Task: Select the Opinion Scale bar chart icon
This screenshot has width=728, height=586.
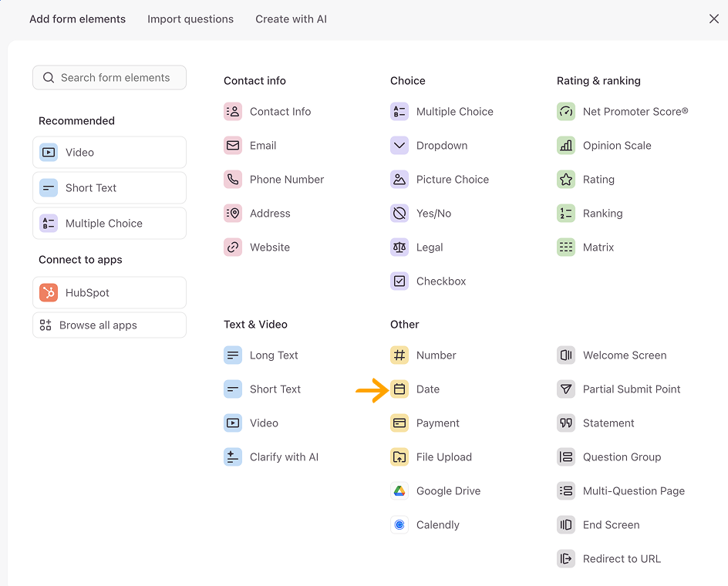Action: [x=566, y=145]
